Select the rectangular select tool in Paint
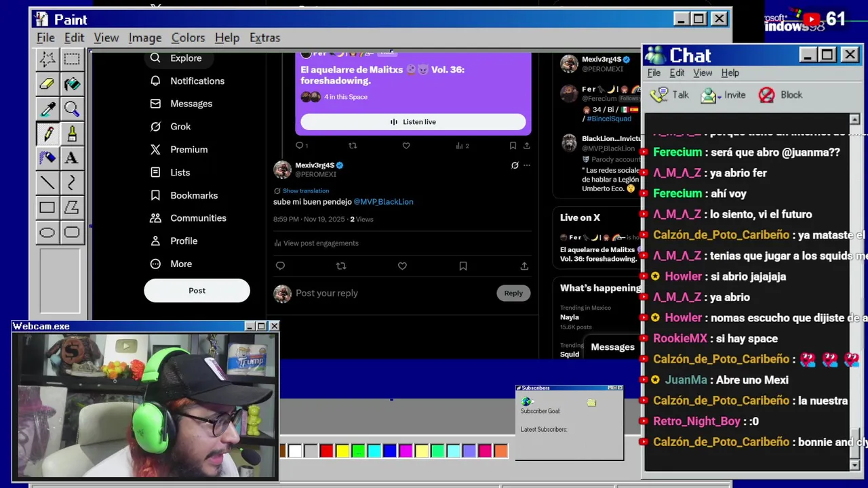Screen dimensions: 868x488 tap(71, 59)
